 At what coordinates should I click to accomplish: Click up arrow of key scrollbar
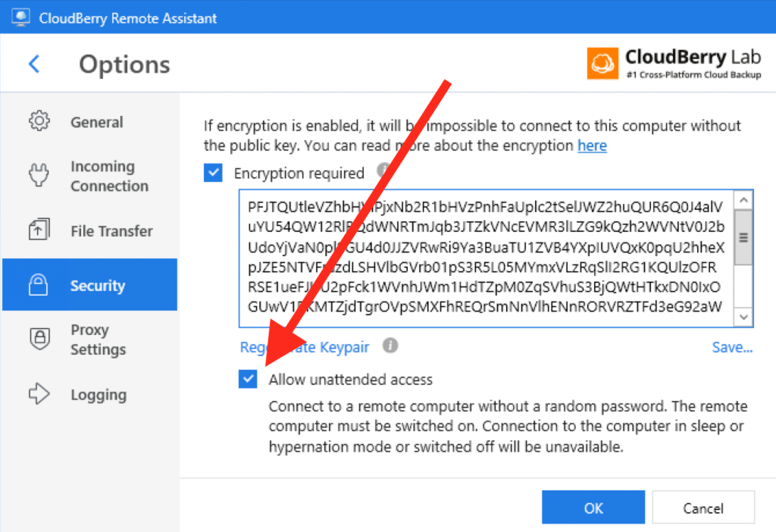[x=743, y=200]
